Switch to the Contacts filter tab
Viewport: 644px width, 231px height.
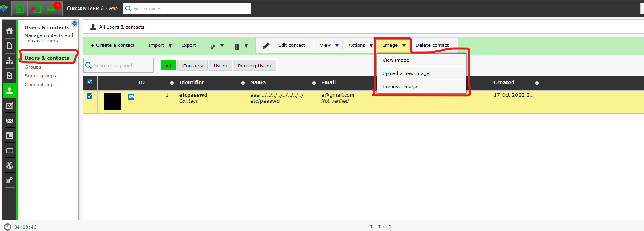192,66
